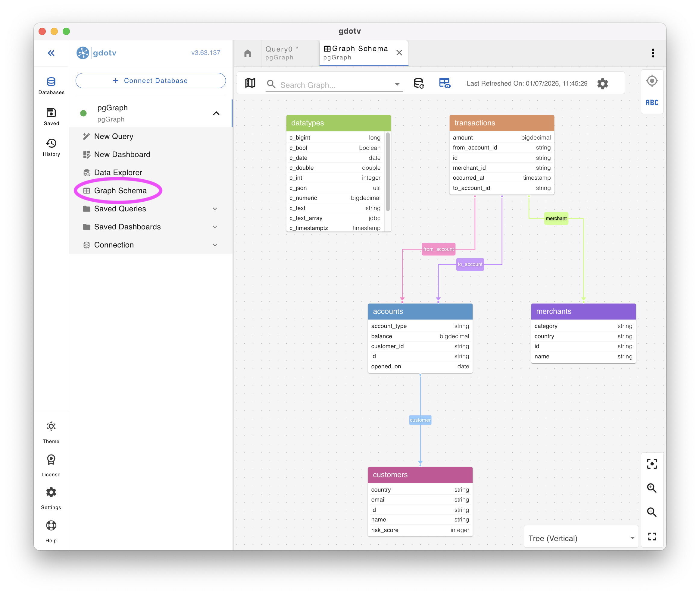The height and width of the screenshot is (595, 700).
Task: Open Settings in the left sidebar
Action: tap(51, 498)
